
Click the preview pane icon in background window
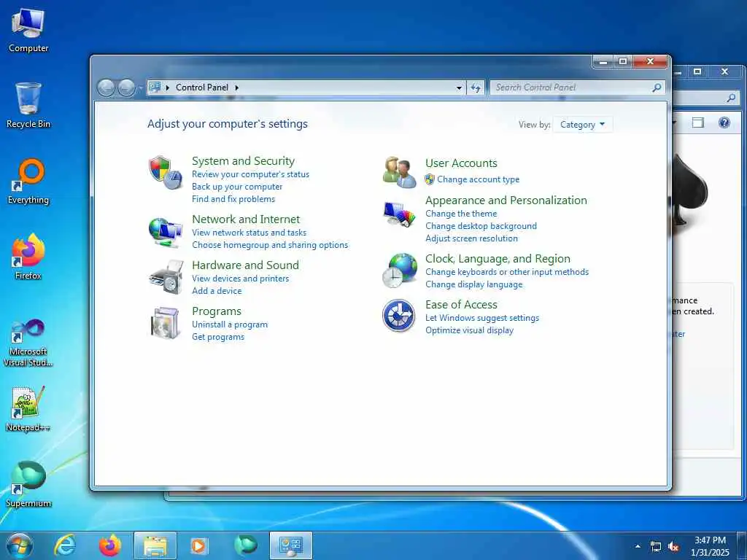698,122
